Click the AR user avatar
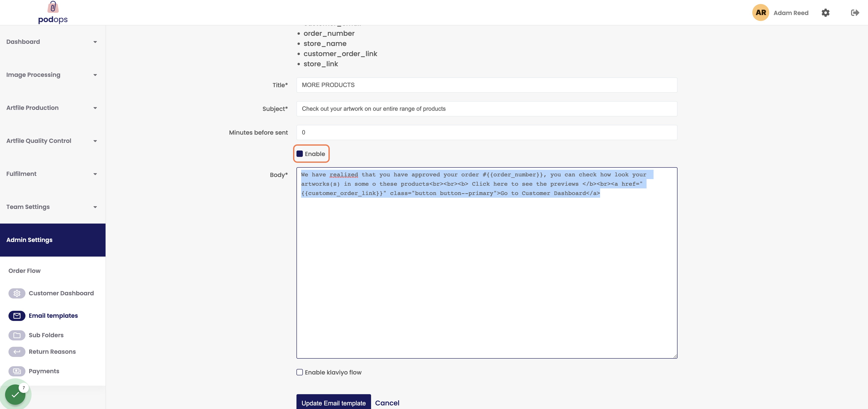 click(761, 13)
